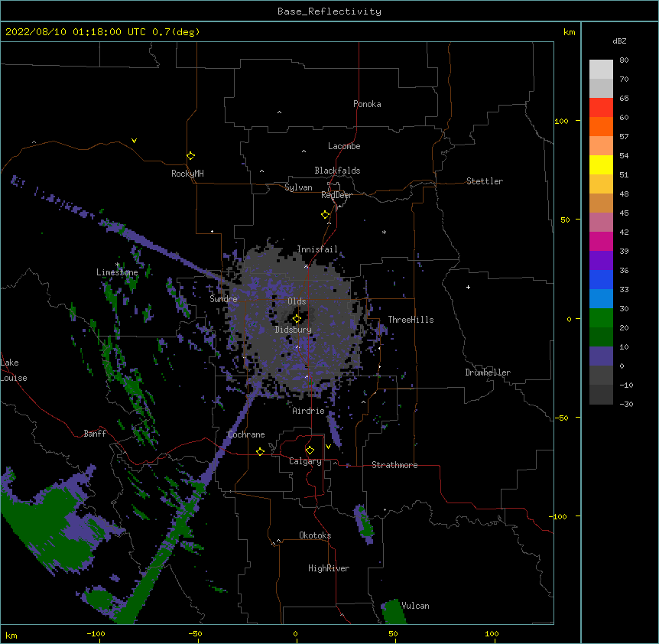
Task: Select the yellow diamond marker above Calgary label
Action: 310,450
